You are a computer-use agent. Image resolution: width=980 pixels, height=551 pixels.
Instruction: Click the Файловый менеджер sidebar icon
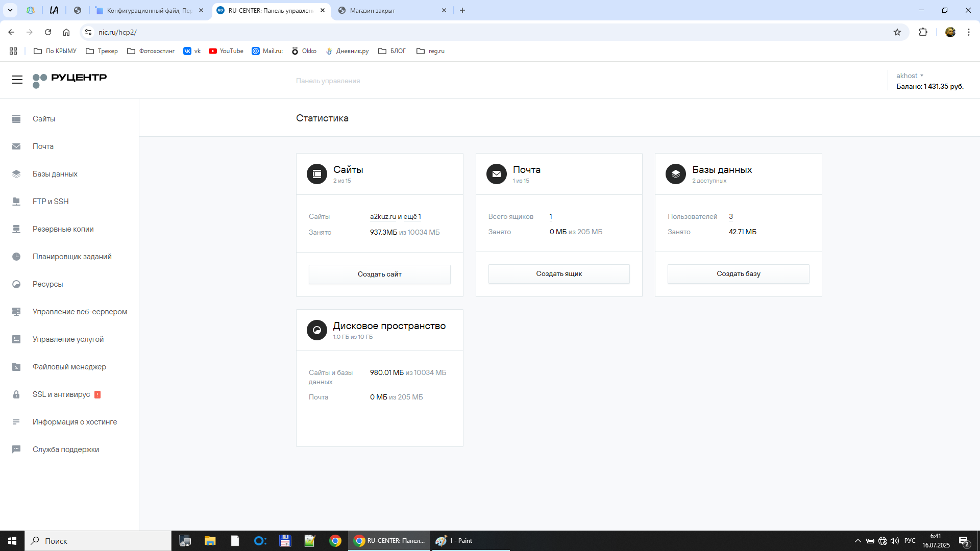coord(16,367)
